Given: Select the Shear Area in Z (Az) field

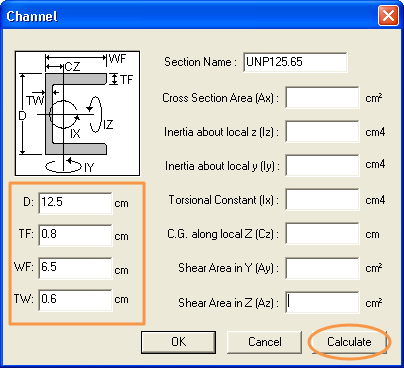Looking at the screenshot, I should (x=322, y=302).
